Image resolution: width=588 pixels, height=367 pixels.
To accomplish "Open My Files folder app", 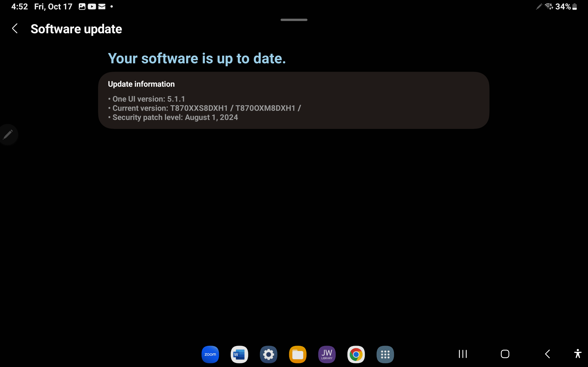I will (x=298, y=354).
